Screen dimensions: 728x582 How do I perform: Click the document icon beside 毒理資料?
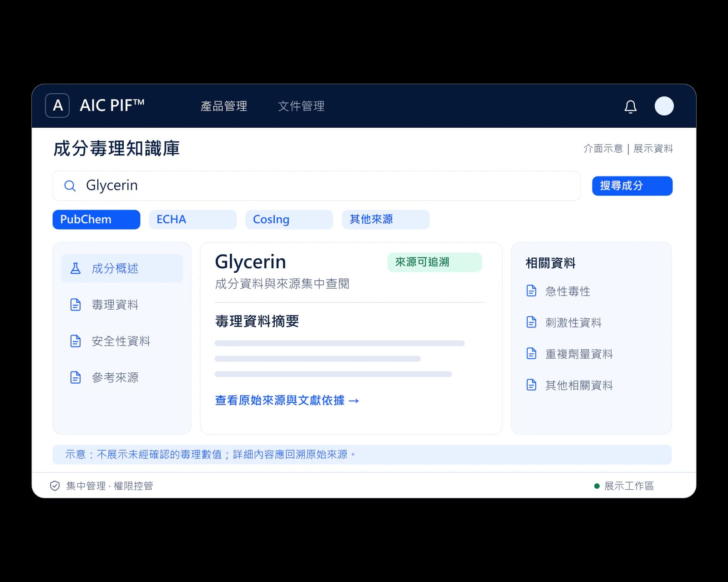point(76,305)
